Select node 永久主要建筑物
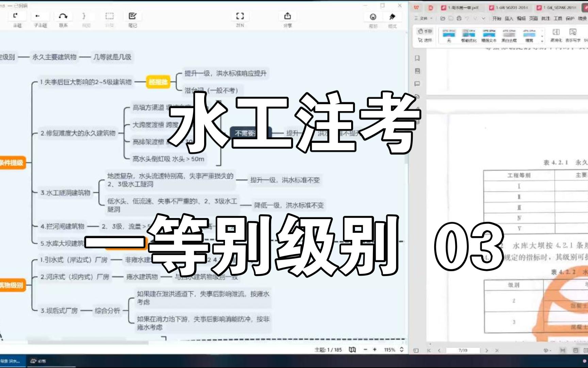 coord(54,57)
